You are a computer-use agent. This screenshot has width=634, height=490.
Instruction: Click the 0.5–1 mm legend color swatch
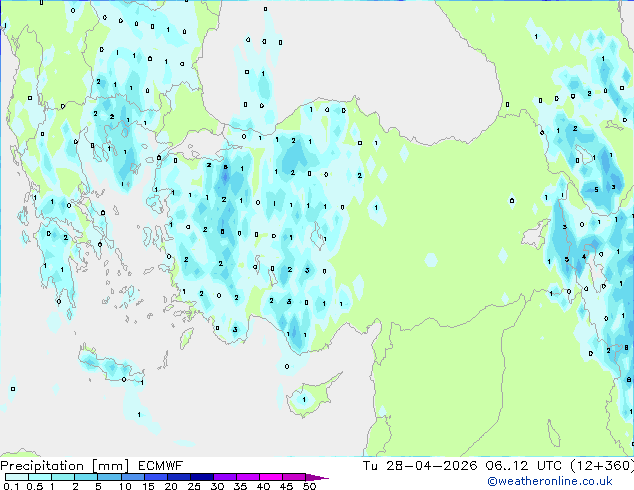click(40, 477)
